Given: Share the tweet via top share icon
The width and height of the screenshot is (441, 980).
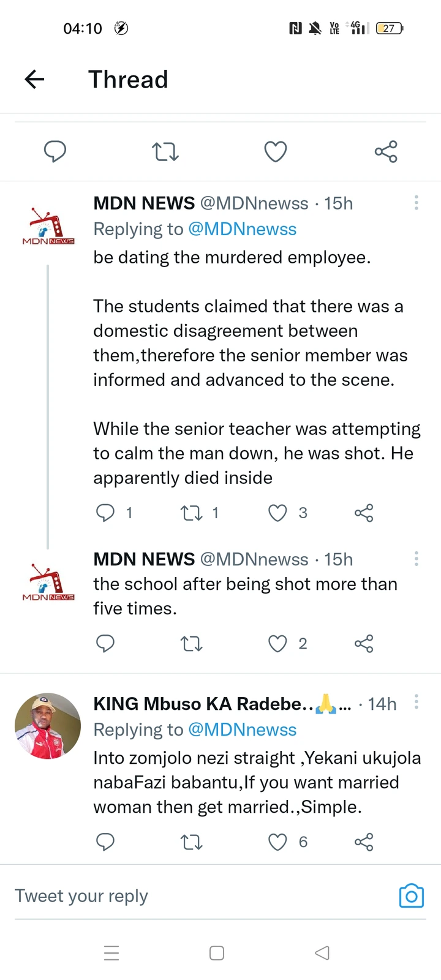Looking at the screenshot, I should click(x=386, y=151).
